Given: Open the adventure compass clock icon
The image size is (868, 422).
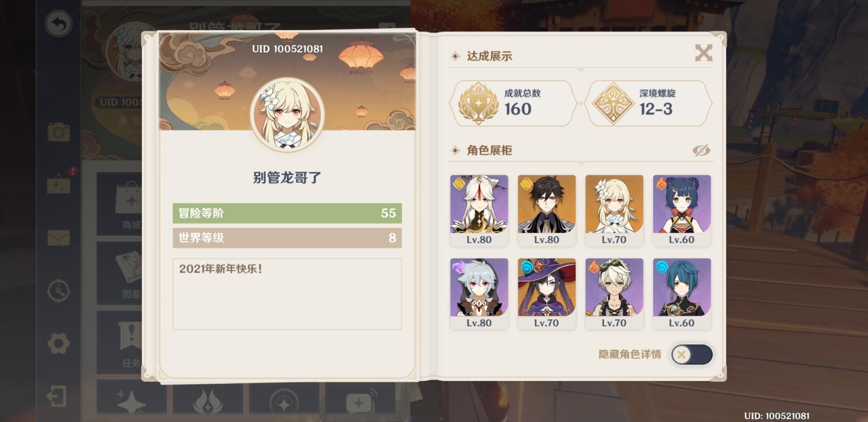Looking at the screenshot, I should pos(59,291).
